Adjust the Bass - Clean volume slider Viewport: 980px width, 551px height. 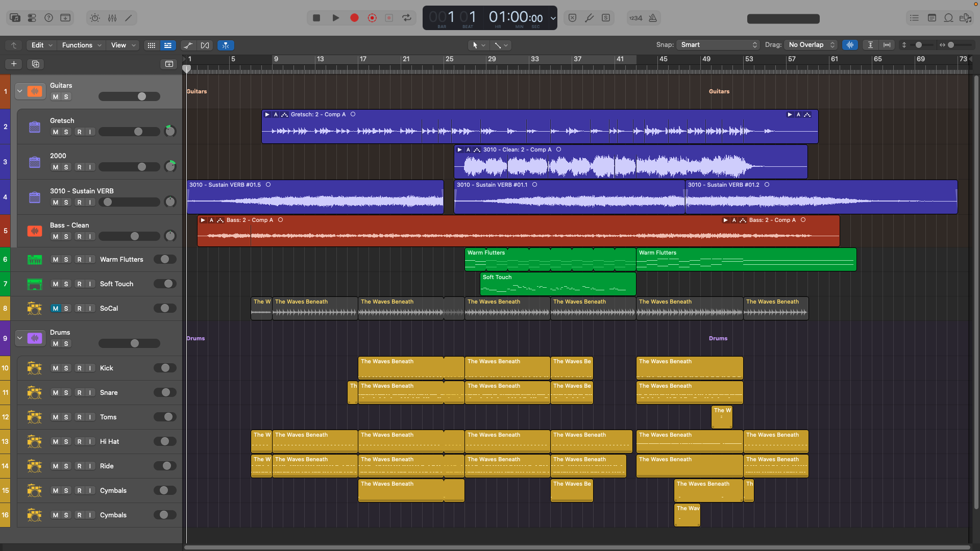click(x=129, y=237)
